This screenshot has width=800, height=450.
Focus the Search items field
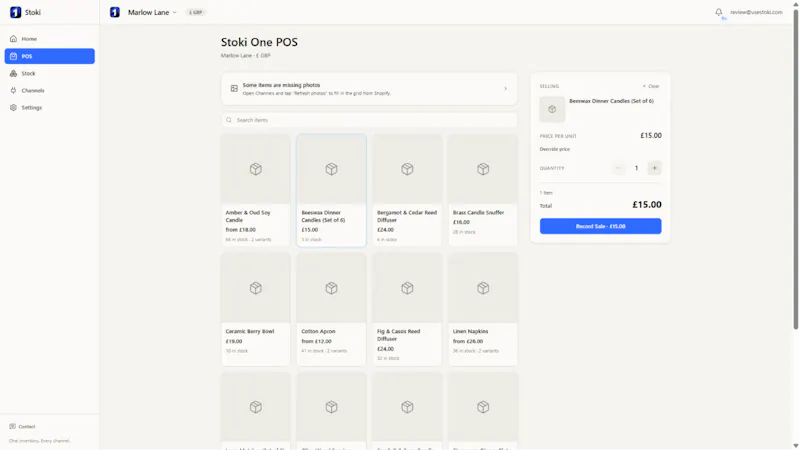(369, 120)
